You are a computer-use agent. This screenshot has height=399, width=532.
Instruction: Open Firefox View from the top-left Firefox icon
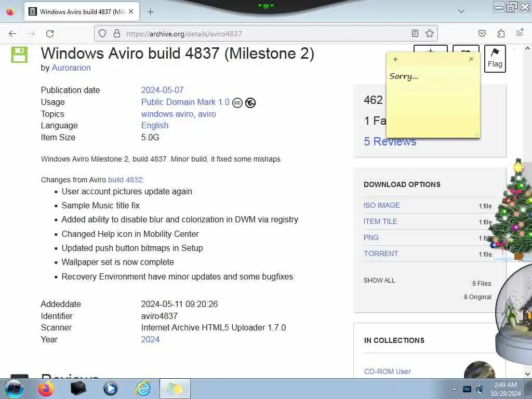tap(10, 12)
